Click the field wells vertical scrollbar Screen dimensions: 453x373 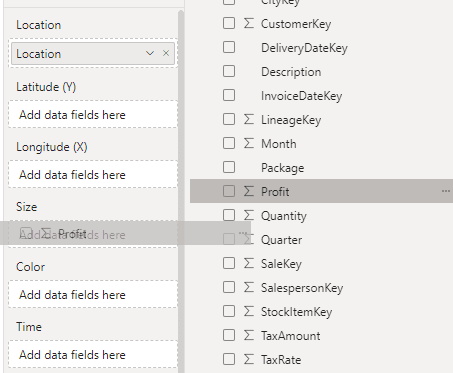tap(181, 192)
